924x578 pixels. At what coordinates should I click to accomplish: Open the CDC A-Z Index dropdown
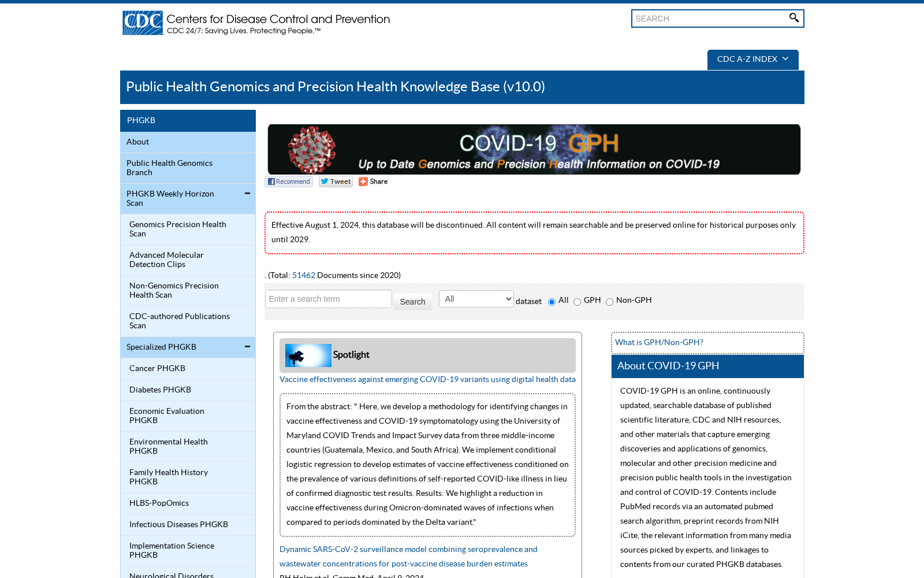(x=753, y=60)
